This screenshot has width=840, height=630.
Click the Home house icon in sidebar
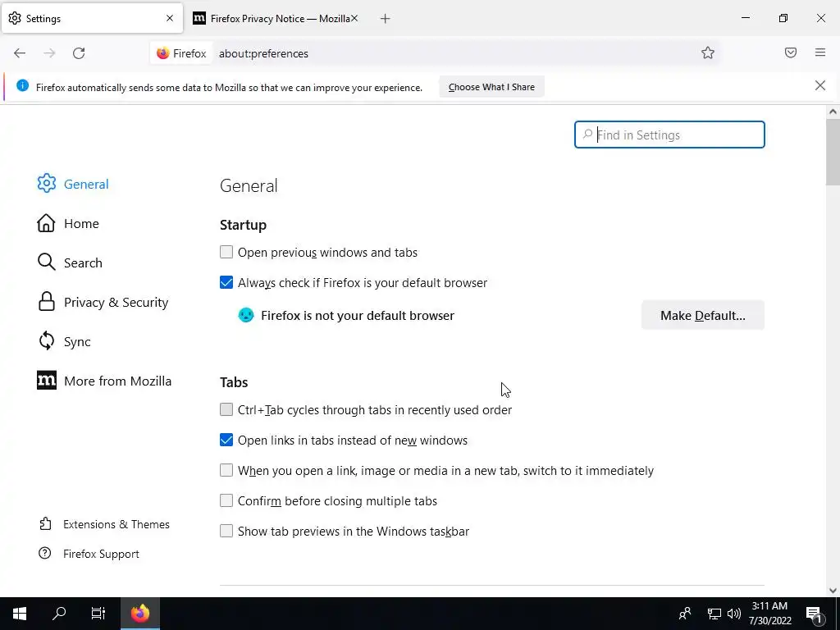click(46, 223)
